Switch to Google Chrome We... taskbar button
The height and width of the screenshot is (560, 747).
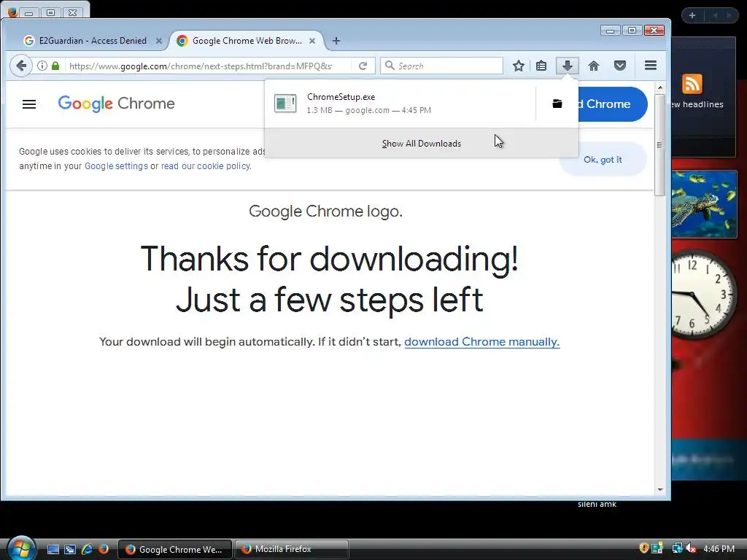pyautogui.click(x=175, y=549)
